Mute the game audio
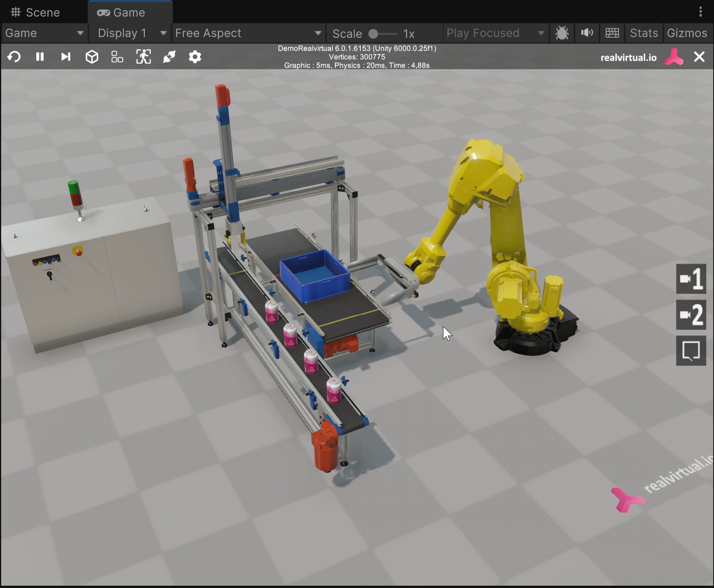Image resolution: width=714 pixels, height=588 pixels. click(x=587, y=33)
